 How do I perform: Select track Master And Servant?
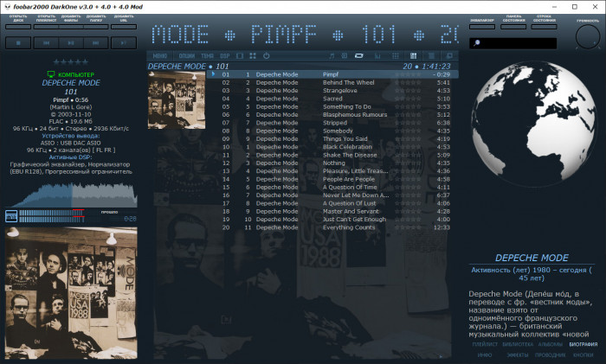point(332,212)
